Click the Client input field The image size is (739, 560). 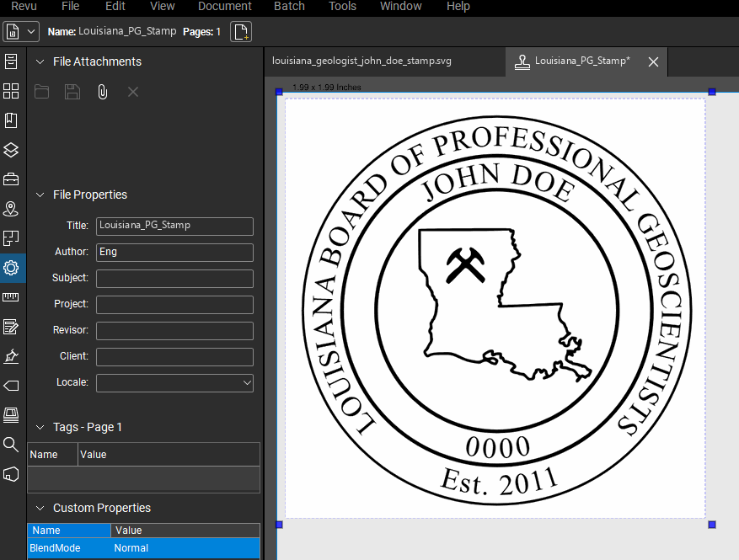tap(175, 357)
